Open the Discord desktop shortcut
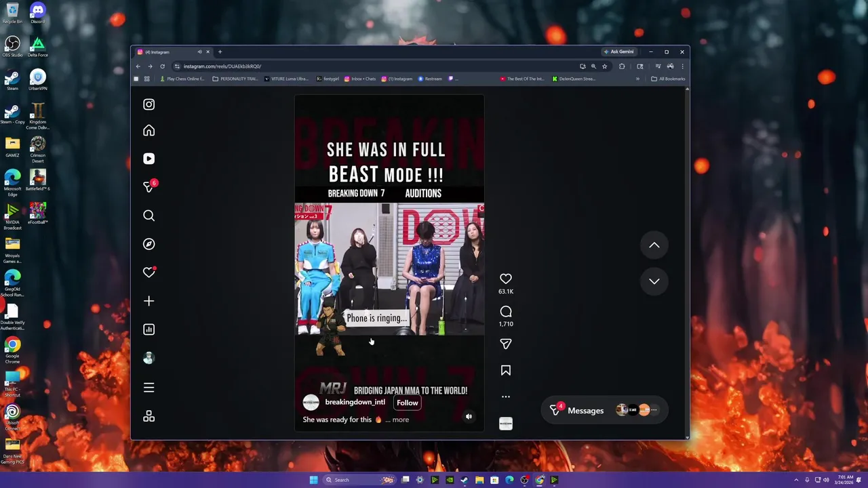The height and width of the screenshot is (488, 868). (38, 14)
